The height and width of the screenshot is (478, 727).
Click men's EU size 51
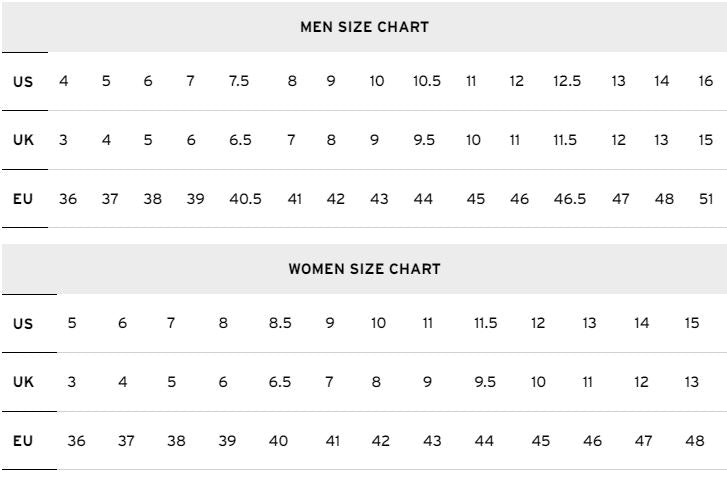(706, 199)
